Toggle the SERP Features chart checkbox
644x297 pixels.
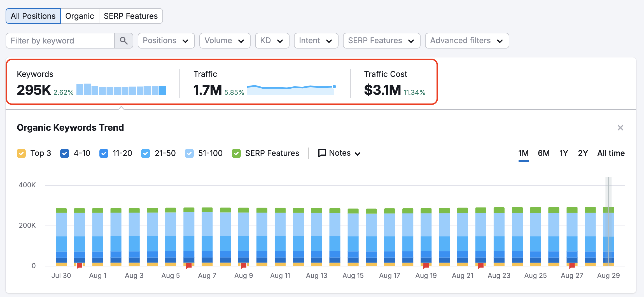(x=236, y=153)
